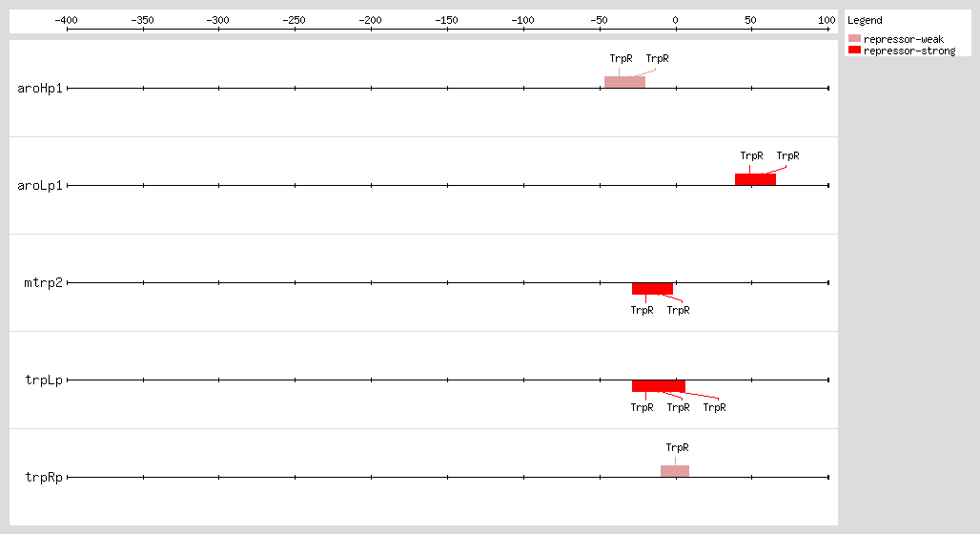Screen dimensions: 980x534
Task: Click the -50 position on the ruler
Action: (600, 21)
